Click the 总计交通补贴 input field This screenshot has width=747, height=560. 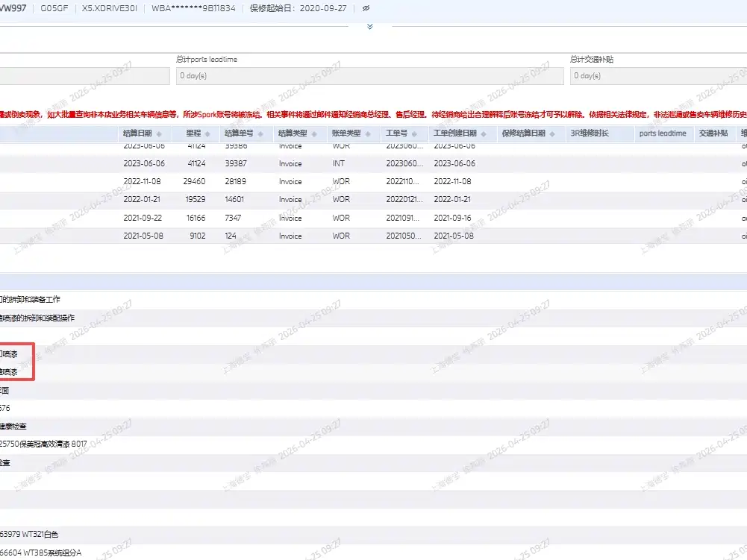tap(658, 76)
